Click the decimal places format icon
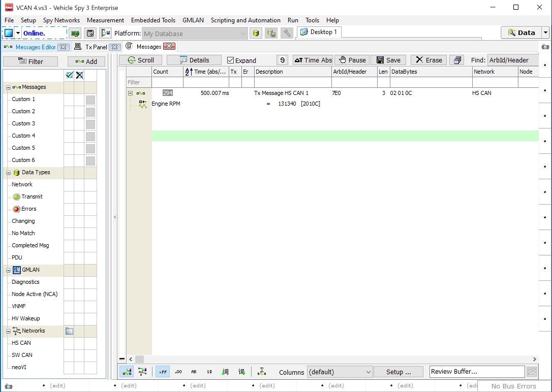This screenshot has width=552, height=392. click(178, 372)
